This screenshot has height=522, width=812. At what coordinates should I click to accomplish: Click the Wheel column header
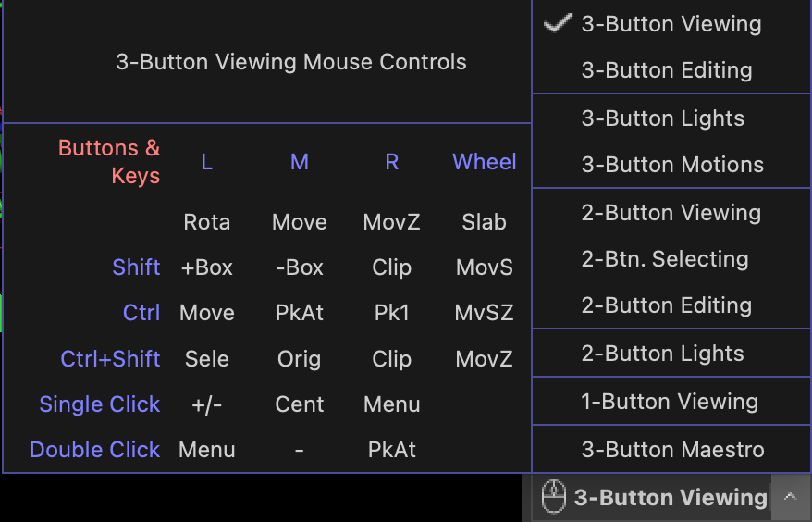[x=484, y=162]
